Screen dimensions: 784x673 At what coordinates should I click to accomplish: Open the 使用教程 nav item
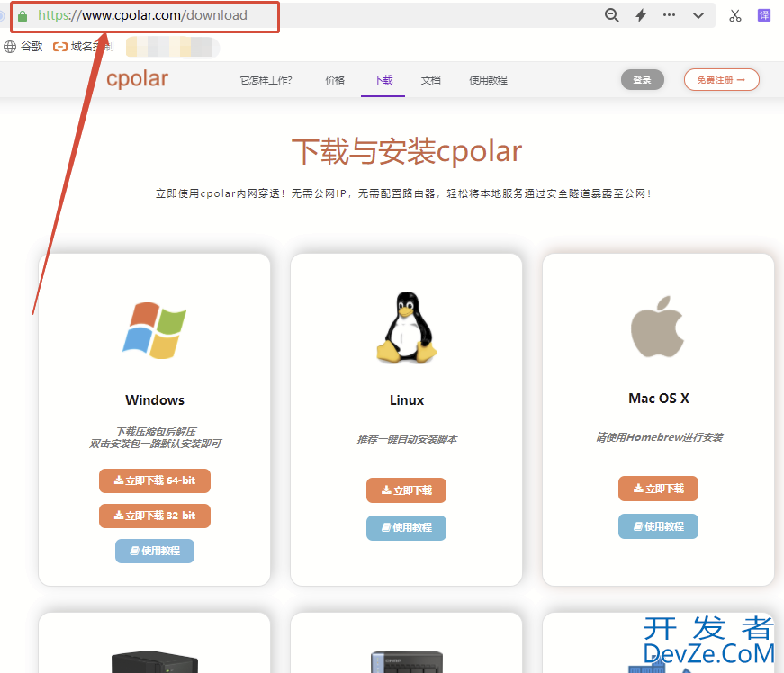[x=488, y=80]
